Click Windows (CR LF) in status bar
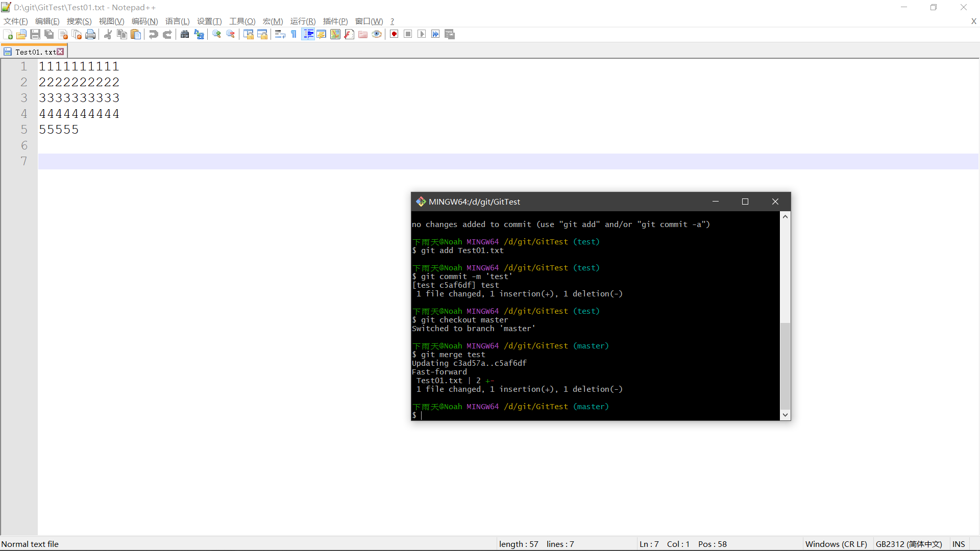 [x=836, y=544]
